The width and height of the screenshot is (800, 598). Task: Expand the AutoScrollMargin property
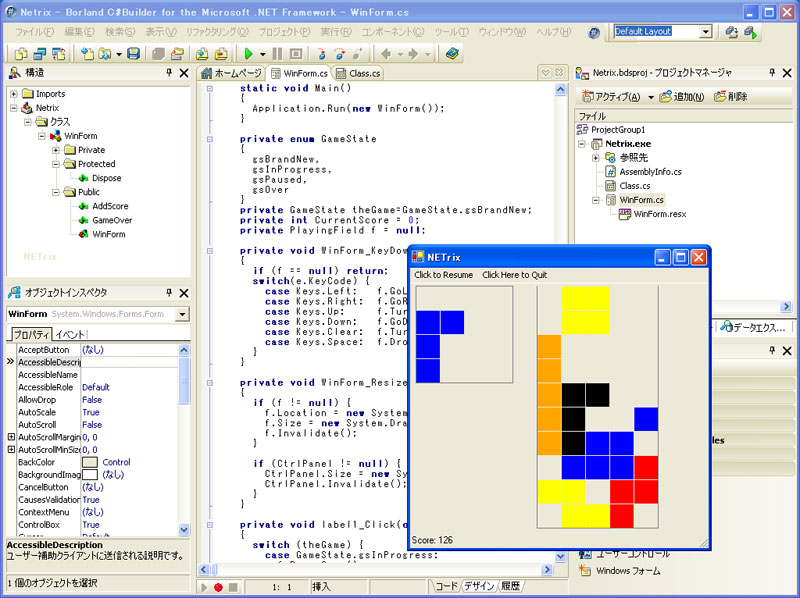click(11, 437)
